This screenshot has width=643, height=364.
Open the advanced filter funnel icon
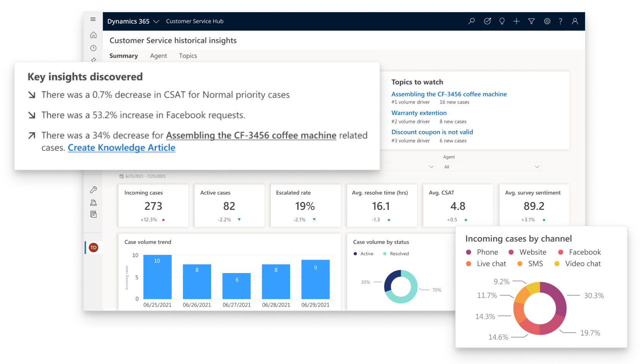tap(531, 21)
